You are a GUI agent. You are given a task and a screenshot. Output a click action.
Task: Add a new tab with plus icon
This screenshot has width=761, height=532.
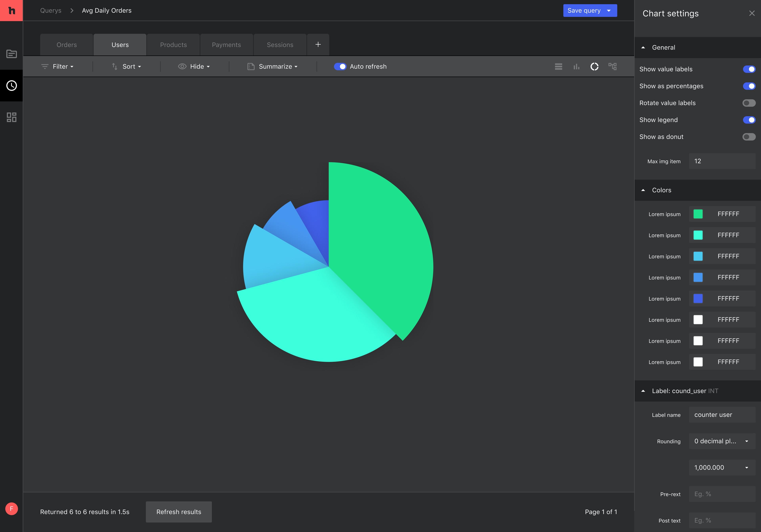pos(318,44)
